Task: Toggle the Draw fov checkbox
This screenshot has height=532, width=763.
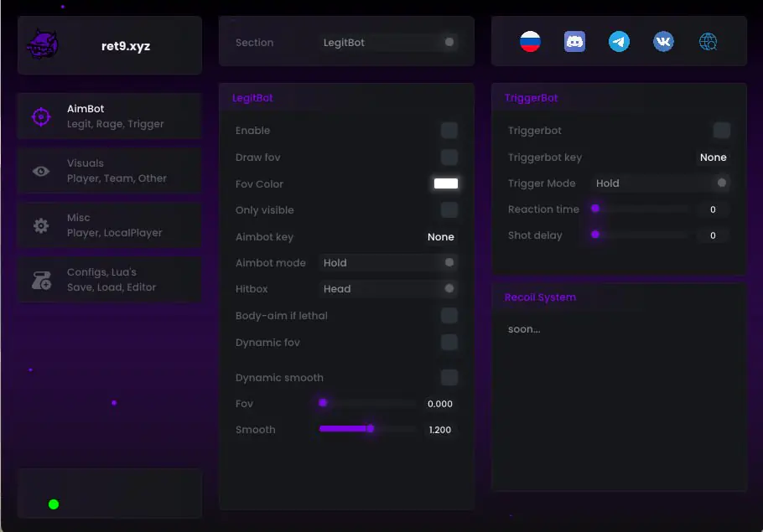Action: [449, 157]
